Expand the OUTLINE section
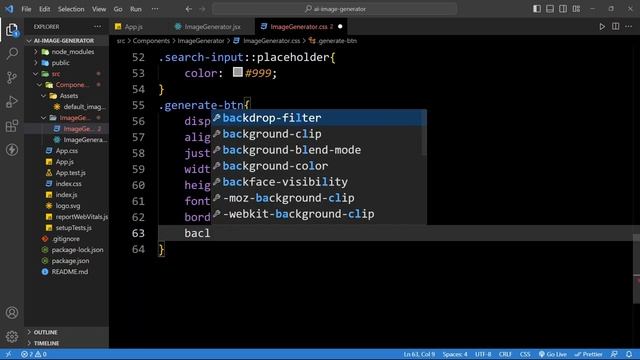 (x=67, y=332)
